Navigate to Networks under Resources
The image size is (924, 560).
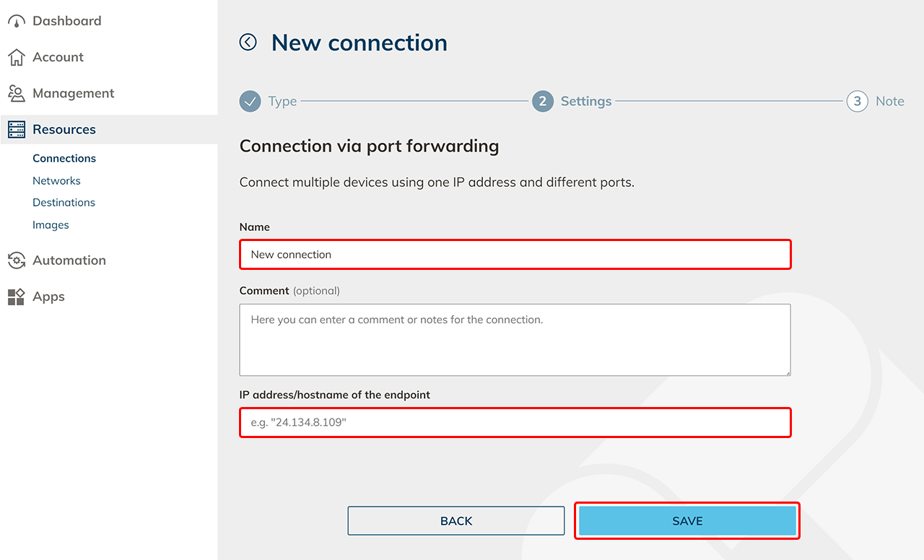(x=56, y=181)
